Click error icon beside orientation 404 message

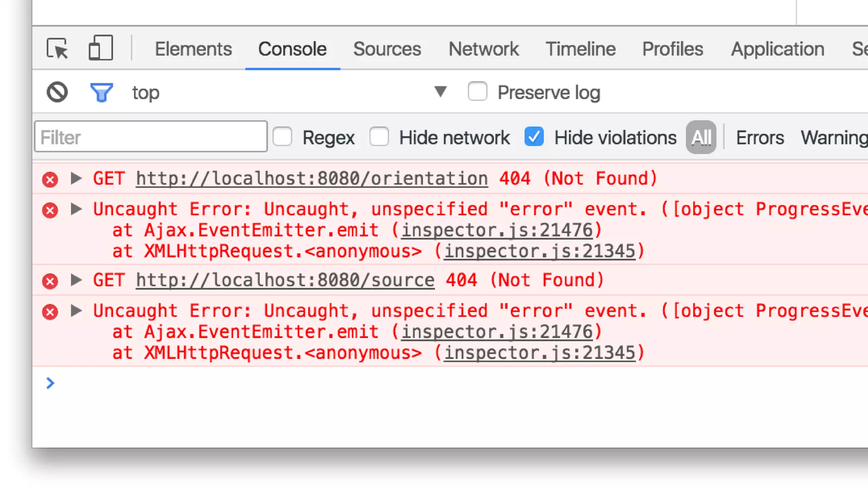50,179
